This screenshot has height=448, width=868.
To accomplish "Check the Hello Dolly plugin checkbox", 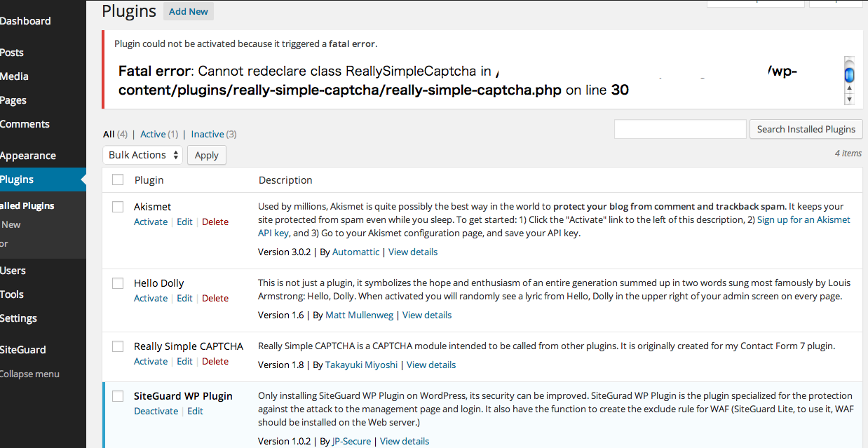I will coord(118,283).
